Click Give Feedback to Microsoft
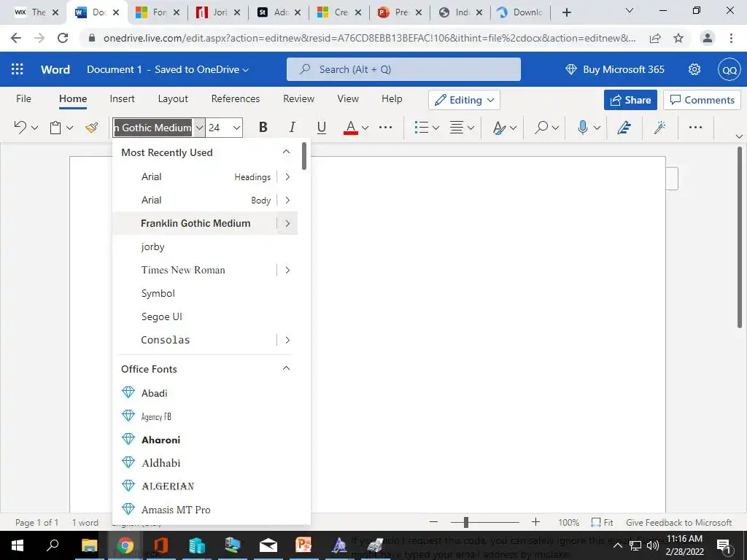The image size is (747, 560). point(678,522)
